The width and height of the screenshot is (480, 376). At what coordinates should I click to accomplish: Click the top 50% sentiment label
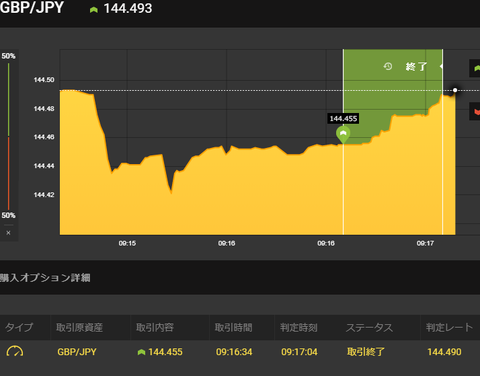pyautogui.click(x=8, y=56)
